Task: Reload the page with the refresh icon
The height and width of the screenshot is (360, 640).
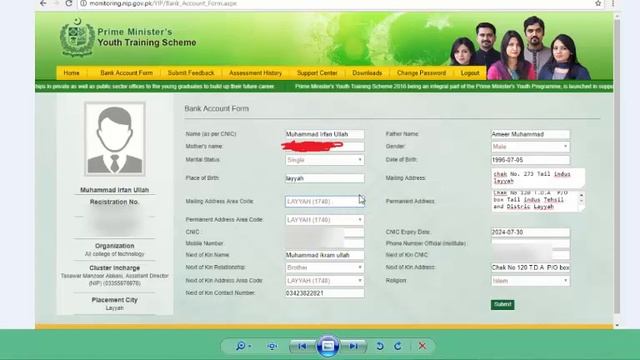Action: click(69, 3)
